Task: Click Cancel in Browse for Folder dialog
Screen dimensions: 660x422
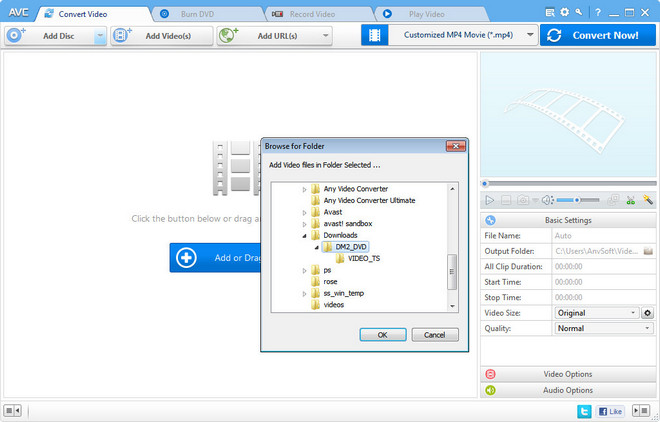Action: point(435,335)
